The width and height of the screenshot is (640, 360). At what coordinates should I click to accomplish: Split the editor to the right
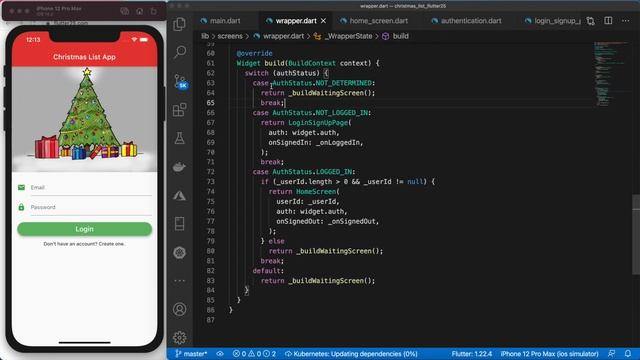click(608, 21)
